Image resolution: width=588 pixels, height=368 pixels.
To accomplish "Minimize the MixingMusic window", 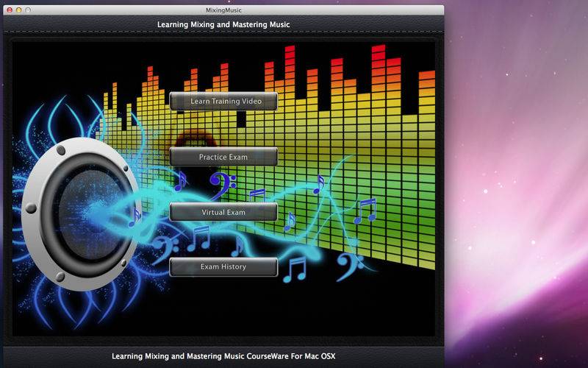I will [x=19, y=10].
